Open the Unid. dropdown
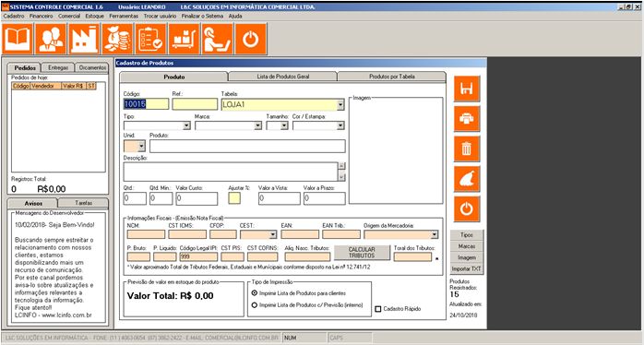 [x=141, y=146]
